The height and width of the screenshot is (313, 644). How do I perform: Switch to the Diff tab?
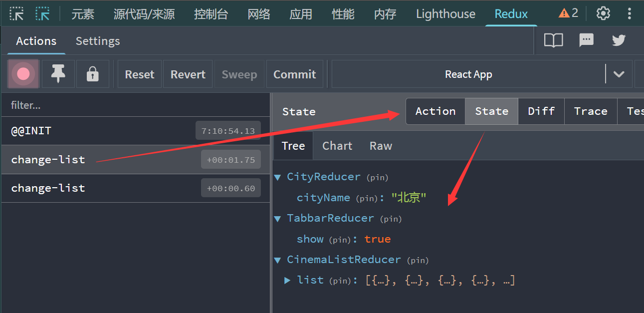coord(541,111)
